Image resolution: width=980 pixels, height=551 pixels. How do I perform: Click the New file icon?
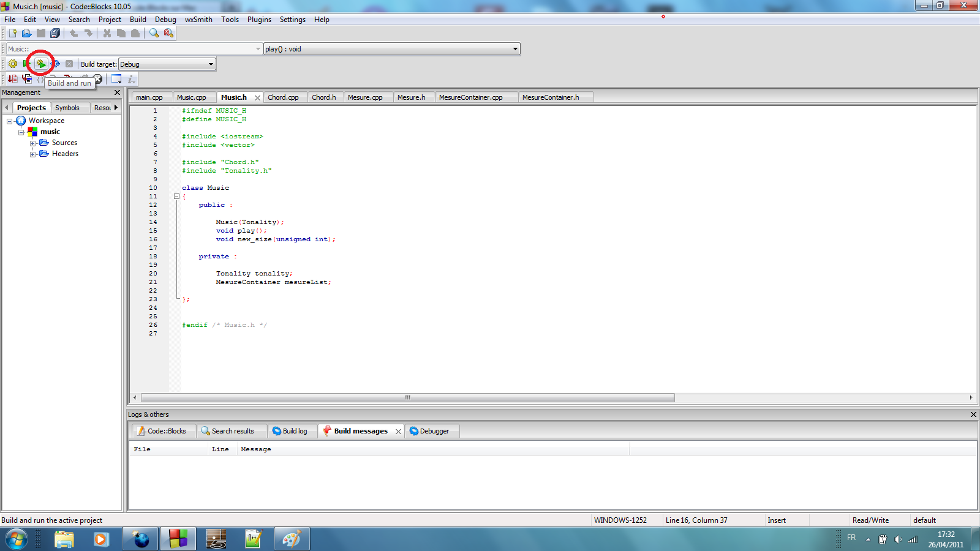pyautogui.click(x=13, y=33)
